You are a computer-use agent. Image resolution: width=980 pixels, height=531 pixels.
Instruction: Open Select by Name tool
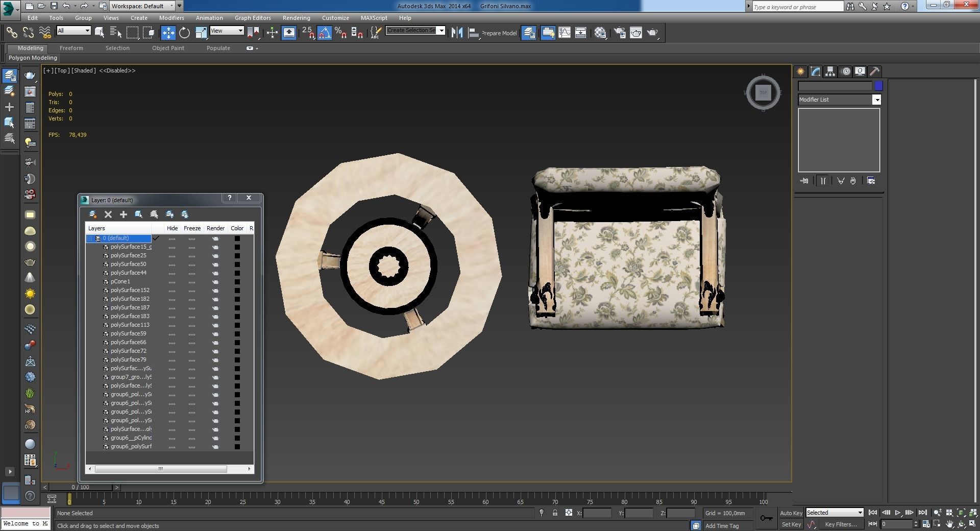coord(116,33)
